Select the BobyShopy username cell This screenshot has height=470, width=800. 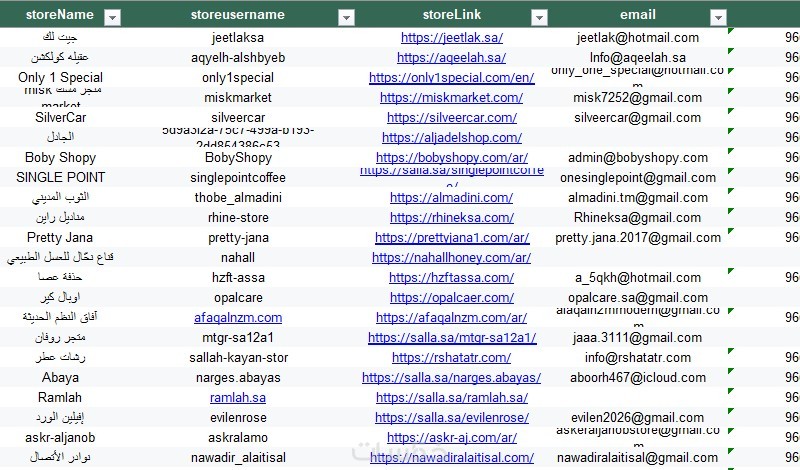[x=238, y=158]
